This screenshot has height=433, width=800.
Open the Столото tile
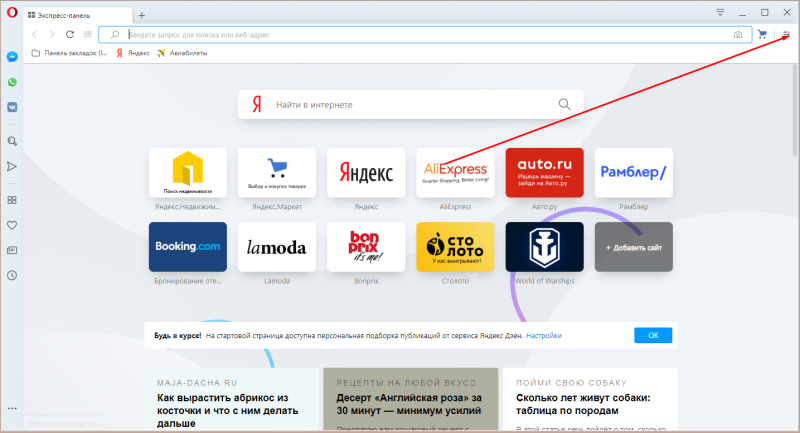(x=455, y=247)
